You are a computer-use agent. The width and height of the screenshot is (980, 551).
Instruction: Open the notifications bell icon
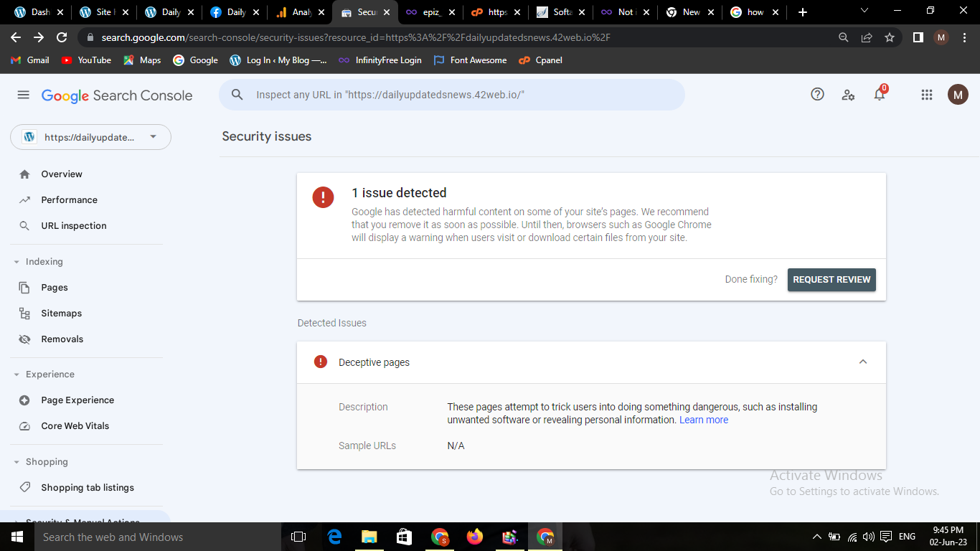[879, 95]
